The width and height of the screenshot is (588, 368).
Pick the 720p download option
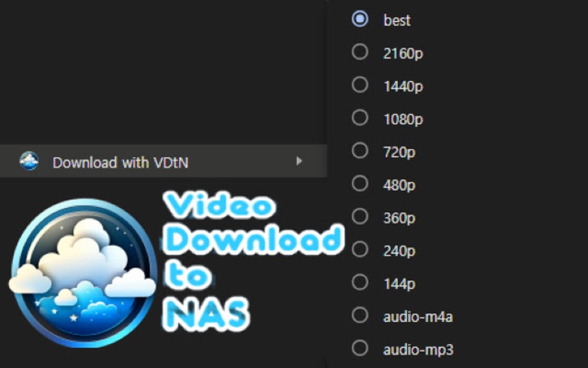tap(360, 151)
